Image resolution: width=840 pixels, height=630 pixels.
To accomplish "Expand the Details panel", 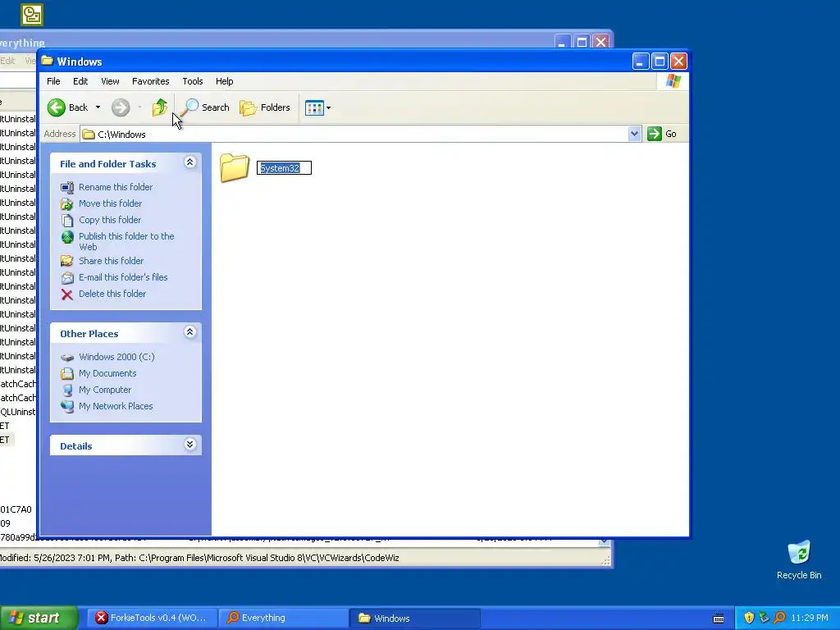I will (x=189, y=445).
